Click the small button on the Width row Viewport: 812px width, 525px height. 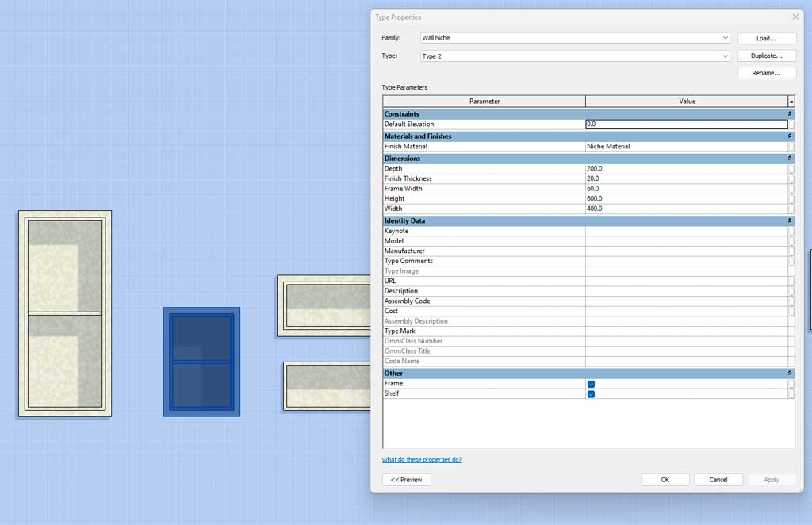[791, 209]
